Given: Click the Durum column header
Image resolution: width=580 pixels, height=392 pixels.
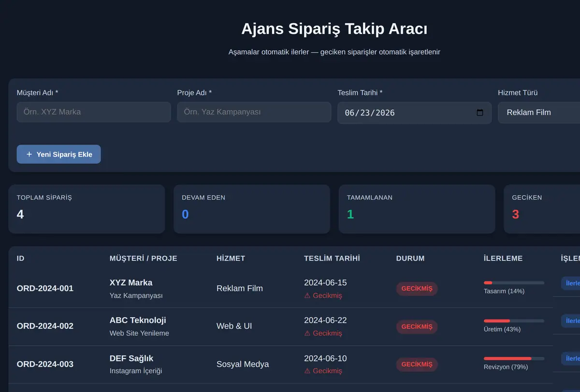Looking at the screenshot, I should [x=410, y=258].
